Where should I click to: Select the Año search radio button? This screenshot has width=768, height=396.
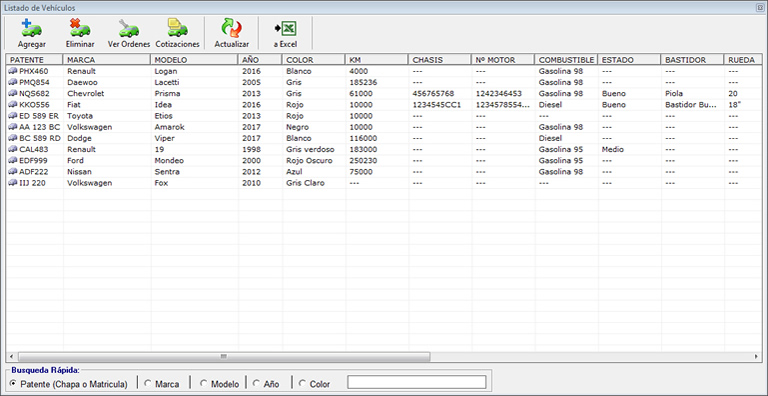256,384
